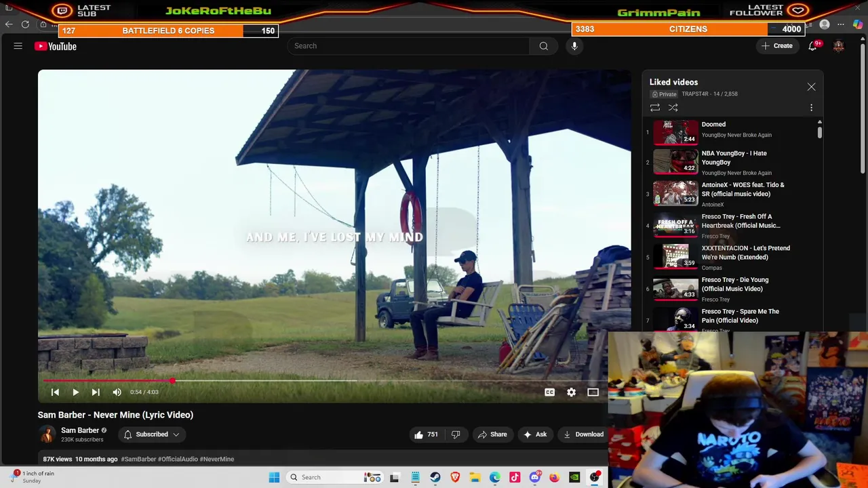The image size is (868, 488).
Task: Open File Explorer from taskbar
Action: [475, 477]
